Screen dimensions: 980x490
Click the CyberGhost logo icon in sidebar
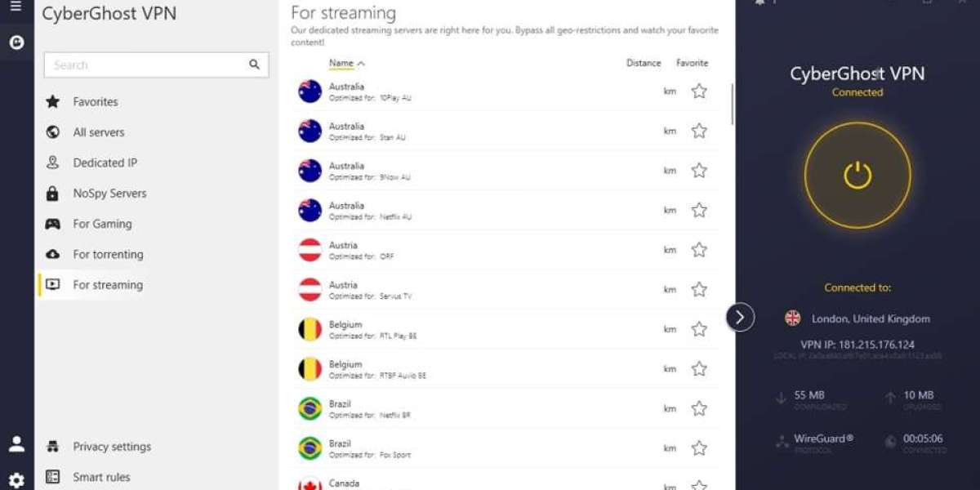pos(16,42)
